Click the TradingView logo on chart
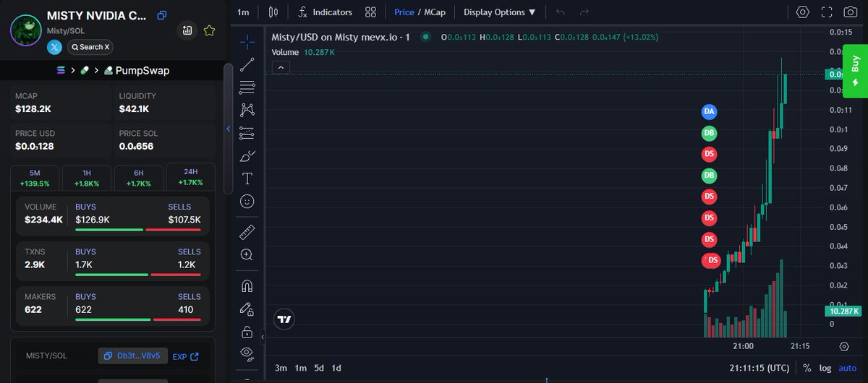This screenshot has height=383, width=868. [x=285, y=319]
